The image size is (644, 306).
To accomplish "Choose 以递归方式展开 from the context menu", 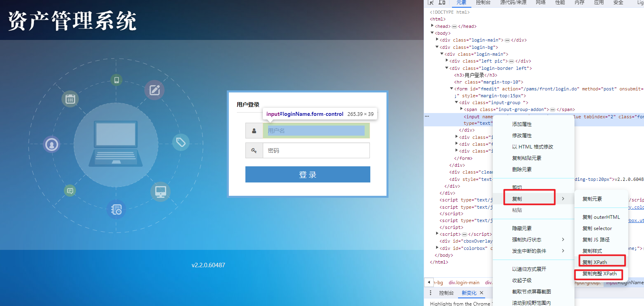I will [534, 269].
